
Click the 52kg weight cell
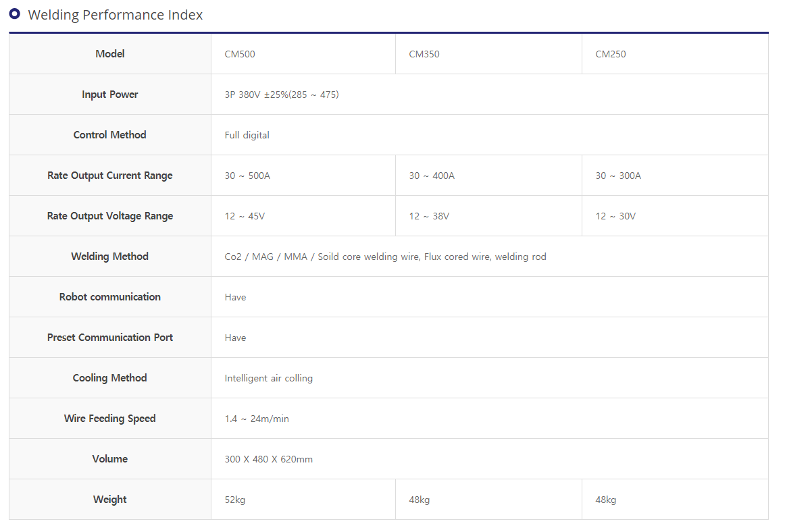click(303, 500)
